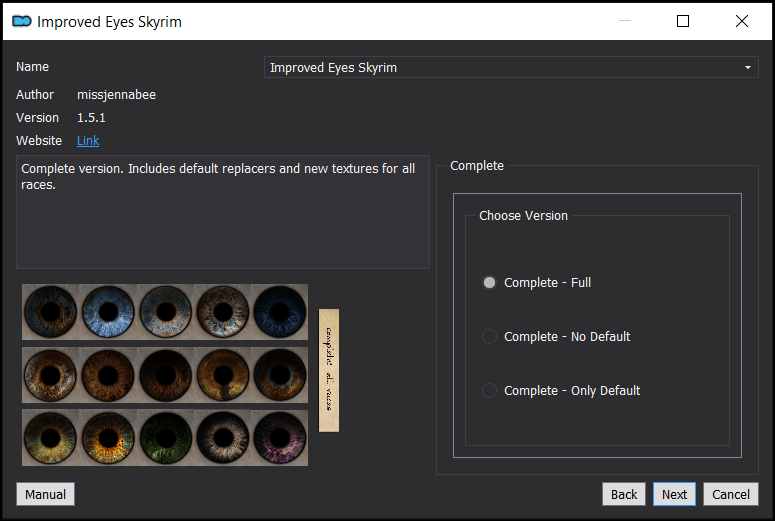The width and height of the screenshot is (775, 521).
Task: Click the Mod Organizer app icon in title bar
Action: click(x=22, y=21)
